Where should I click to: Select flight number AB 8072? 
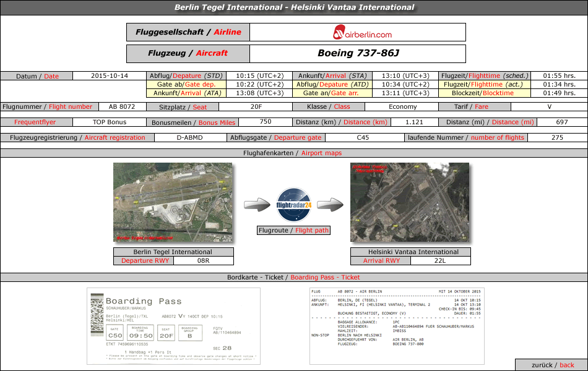(x=122, y=106)
